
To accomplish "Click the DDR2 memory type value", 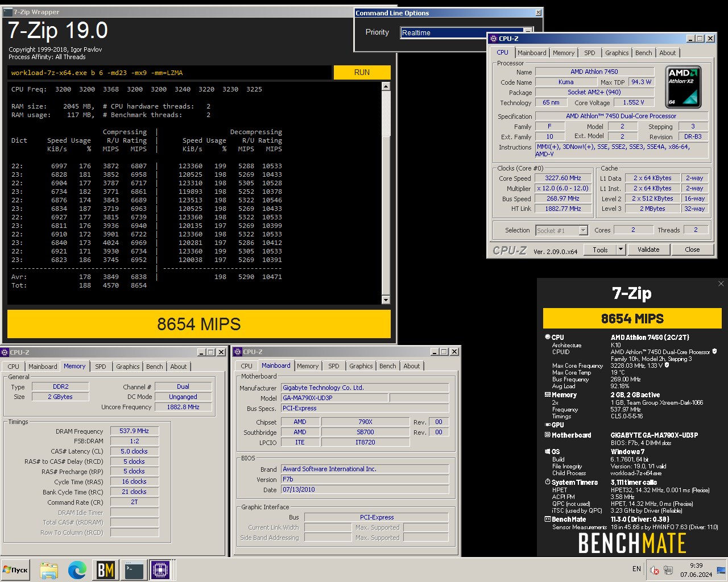I will point(60,386).
